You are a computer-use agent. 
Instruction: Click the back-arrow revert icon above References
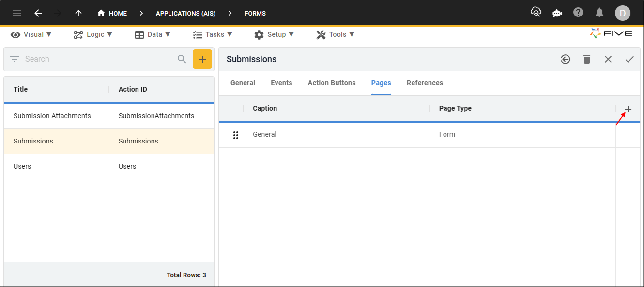point(566,59)
